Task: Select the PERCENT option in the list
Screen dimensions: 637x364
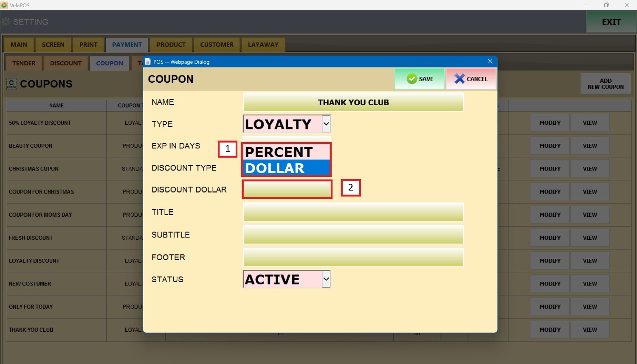Action: pos(287,152)
